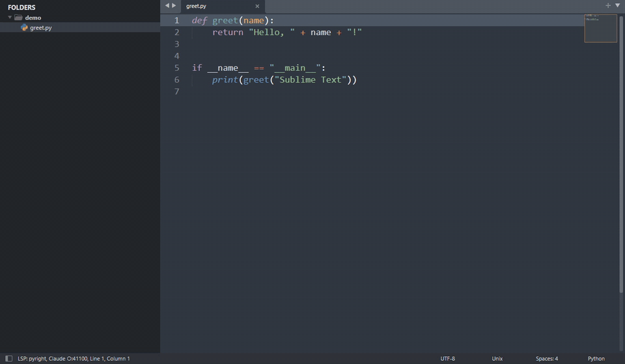Open greet.py in the sidebar

[40, 27]
